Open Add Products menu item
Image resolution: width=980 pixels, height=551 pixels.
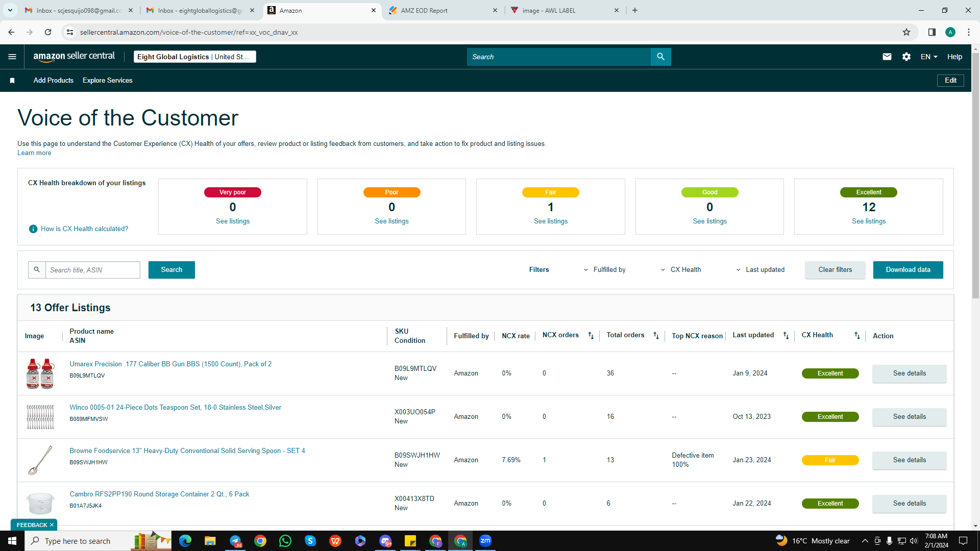coord(54,81)
